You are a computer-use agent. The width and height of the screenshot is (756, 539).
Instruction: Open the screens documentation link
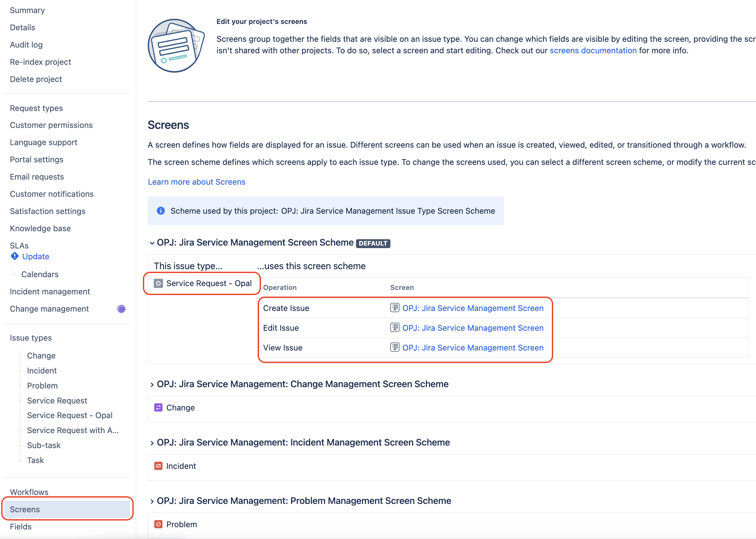pos(593,50)
